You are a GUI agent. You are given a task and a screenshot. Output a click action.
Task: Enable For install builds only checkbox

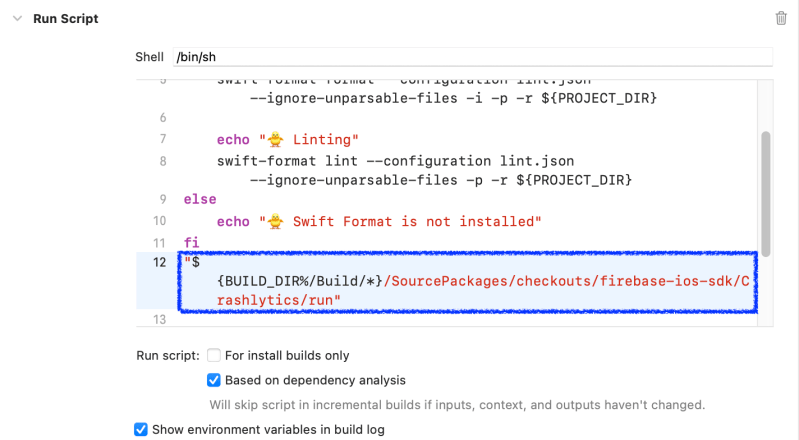pos(214,355)
